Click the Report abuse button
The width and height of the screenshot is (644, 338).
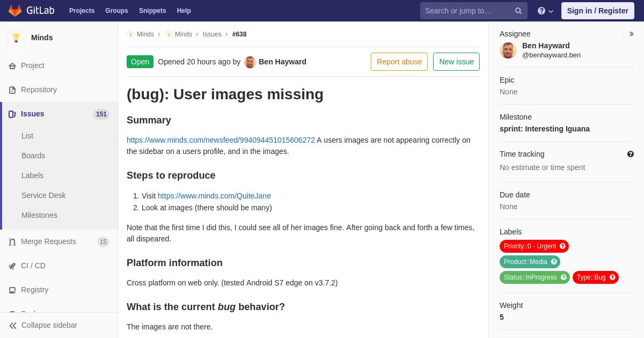point(399,62)
